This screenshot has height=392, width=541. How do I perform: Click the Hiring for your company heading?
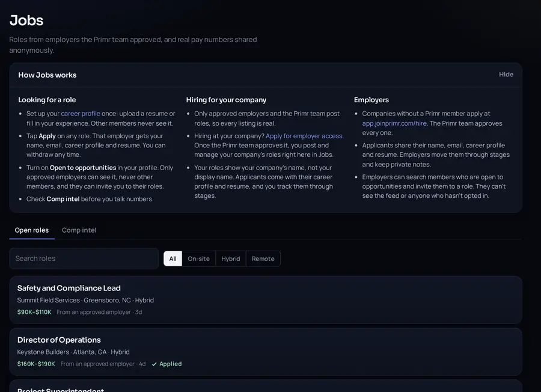227,100
